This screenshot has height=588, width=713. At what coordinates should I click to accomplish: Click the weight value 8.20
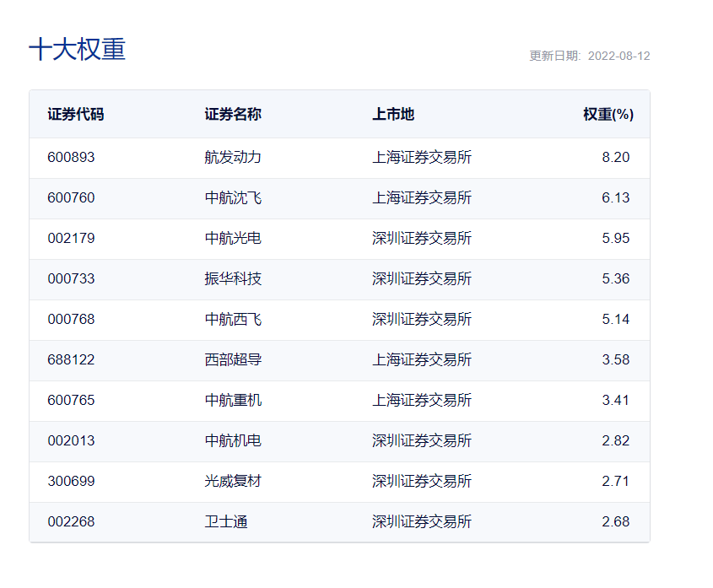[615, 158]
